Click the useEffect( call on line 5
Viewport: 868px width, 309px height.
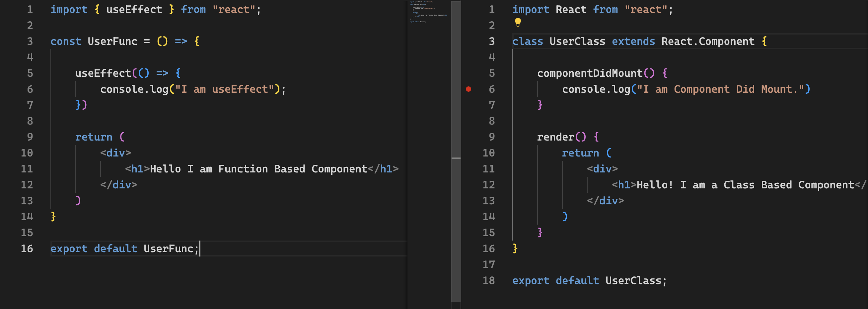[x=106, y=73]
